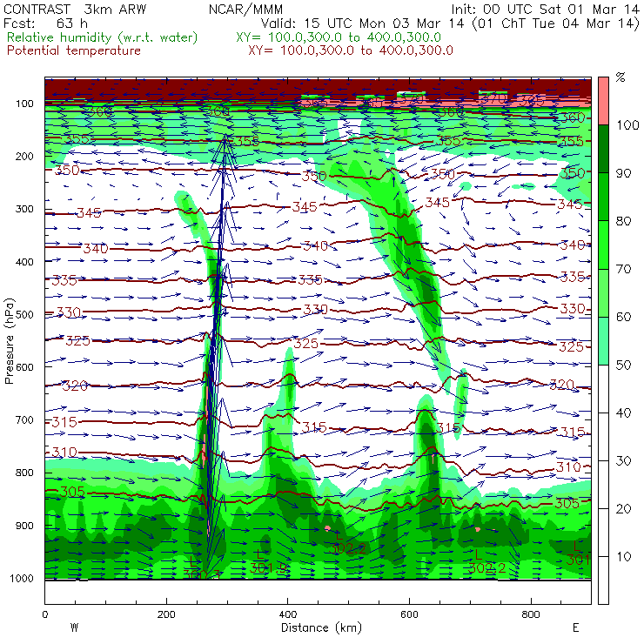Viewport: 644px width, 644px height.
Task: Click the 345 contour label on left side
Action: point(89,212)
